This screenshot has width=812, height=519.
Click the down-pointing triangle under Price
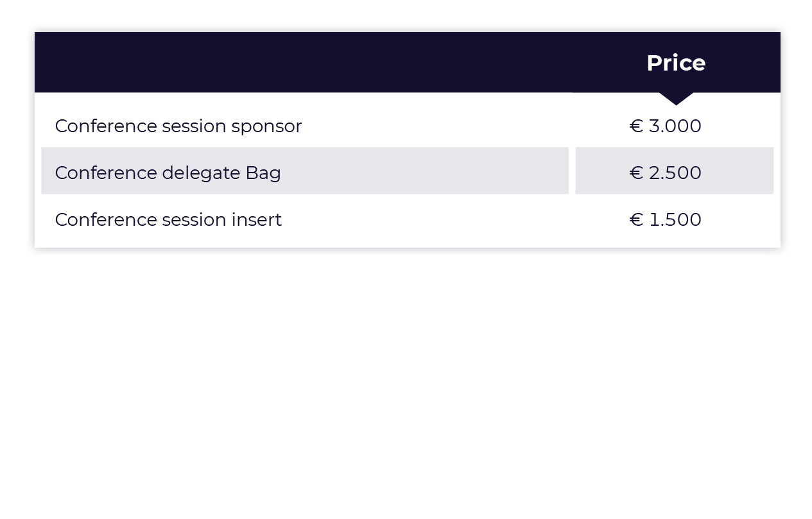[676, 98]
